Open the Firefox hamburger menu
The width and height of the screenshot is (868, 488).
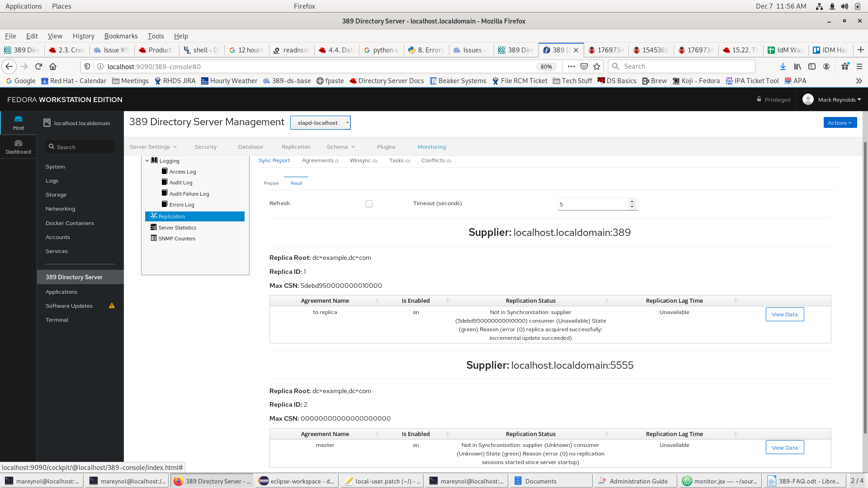859,66
